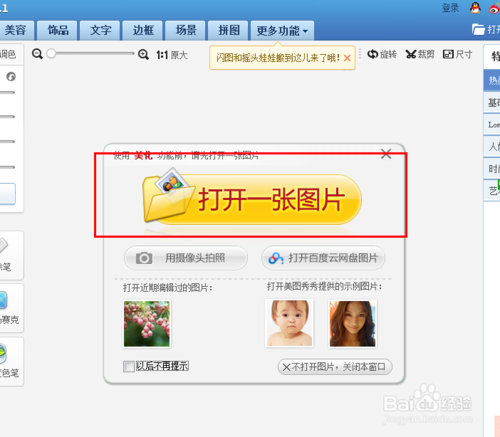Open the 边框 tab
Screen dimensions: 500x437
[143, 30]
